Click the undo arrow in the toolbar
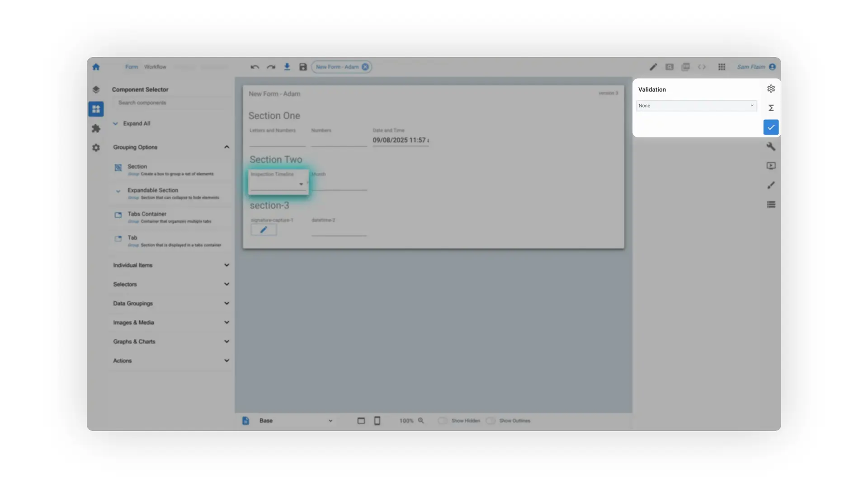This screenshot has width=868, height=488. point(255,66)
